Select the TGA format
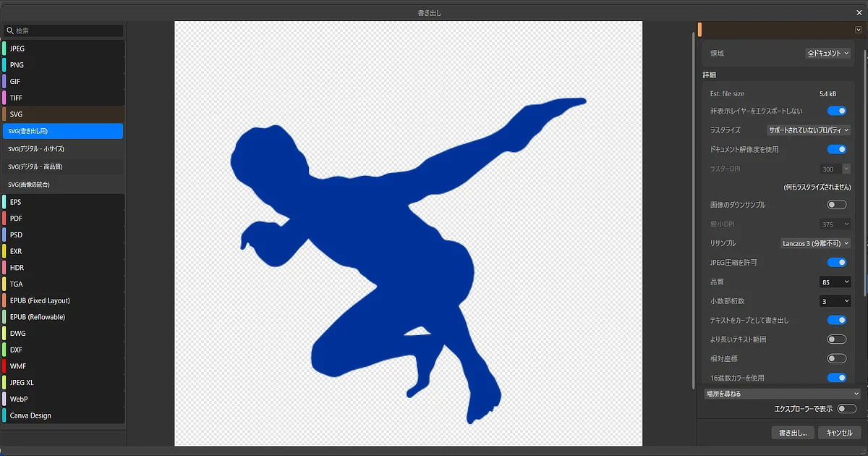 click(x=63, y=284)
